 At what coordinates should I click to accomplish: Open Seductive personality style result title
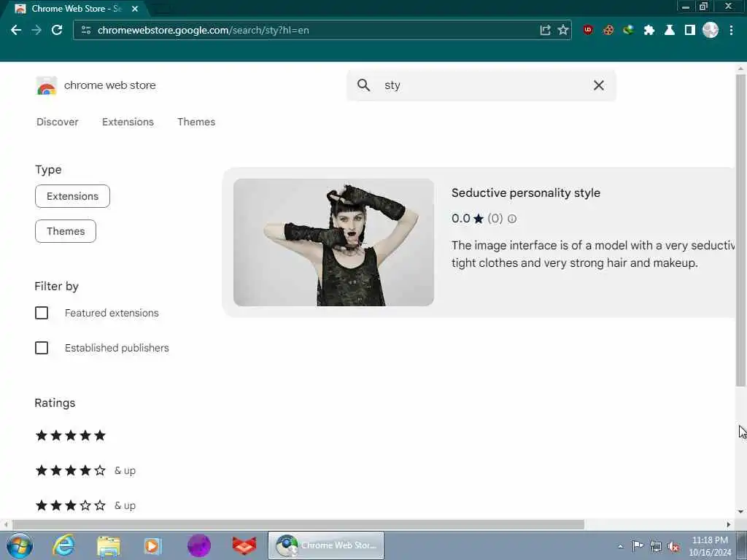point(525,192)
